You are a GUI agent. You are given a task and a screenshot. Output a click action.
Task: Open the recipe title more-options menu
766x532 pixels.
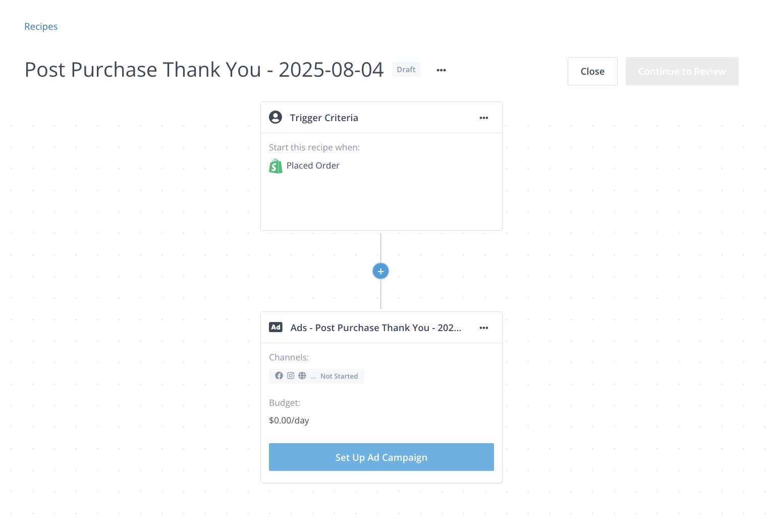tap(441, 70)
